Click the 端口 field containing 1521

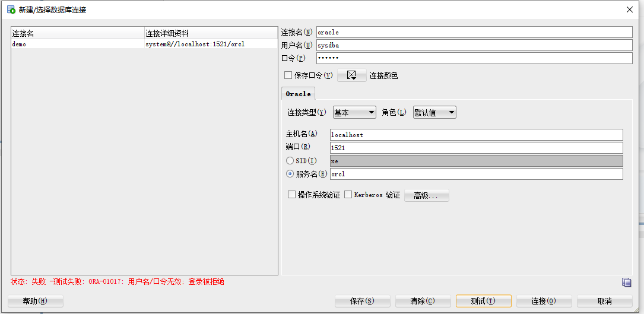tap(477, 148)
